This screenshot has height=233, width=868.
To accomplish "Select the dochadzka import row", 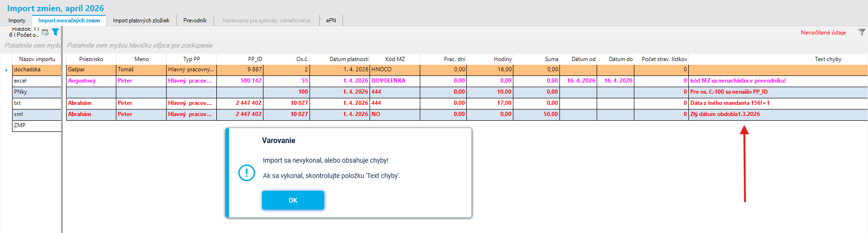I will 37,69.
